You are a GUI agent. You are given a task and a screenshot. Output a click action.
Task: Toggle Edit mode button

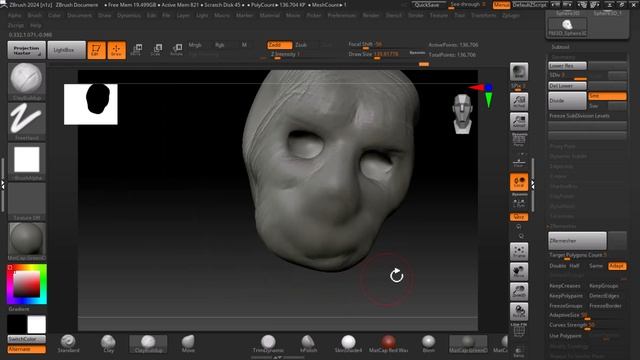click(x=96, y=50)
